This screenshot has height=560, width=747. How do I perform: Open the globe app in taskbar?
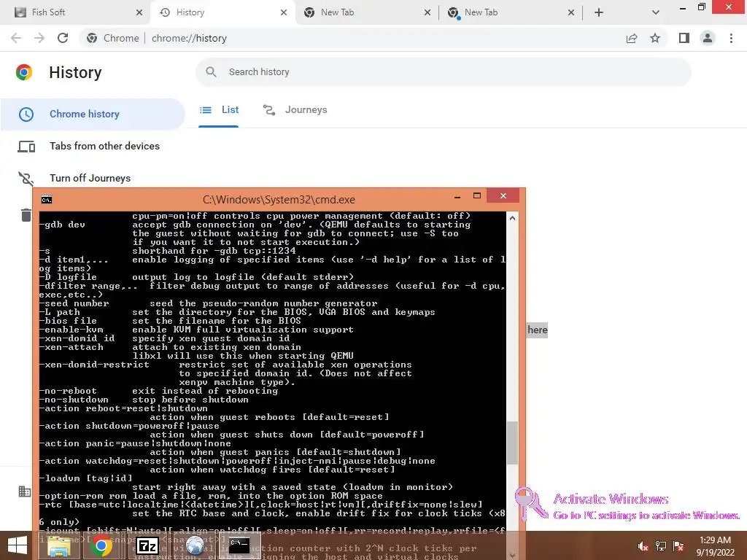pyautogui.click(x=195, y=545)
